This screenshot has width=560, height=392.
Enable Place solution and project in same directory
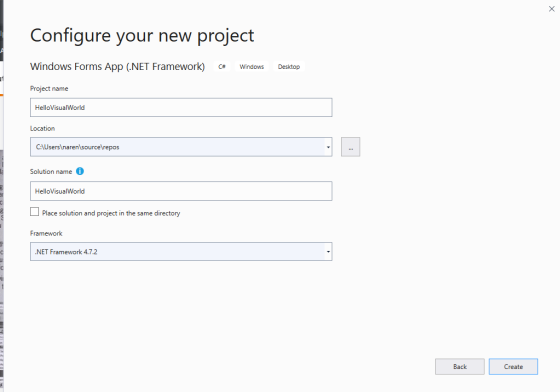[x=34, y=212]
